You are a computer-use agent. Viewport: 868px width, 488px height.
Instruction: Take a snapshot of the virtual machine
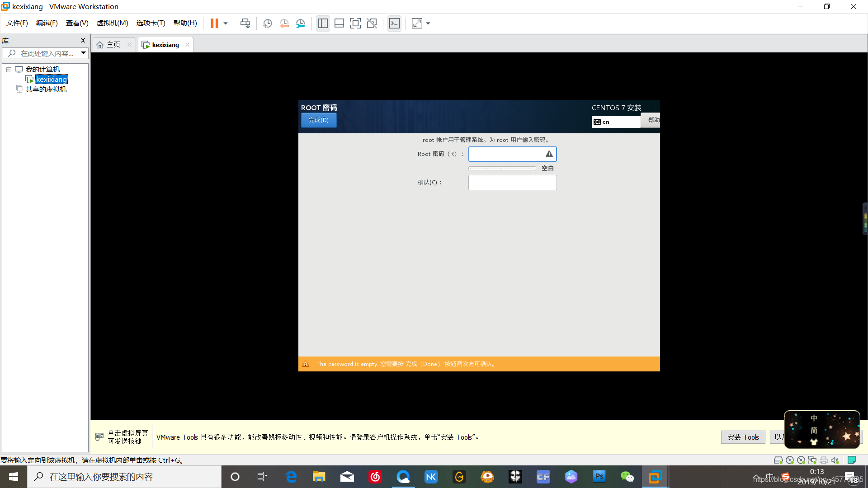point(267,23)
